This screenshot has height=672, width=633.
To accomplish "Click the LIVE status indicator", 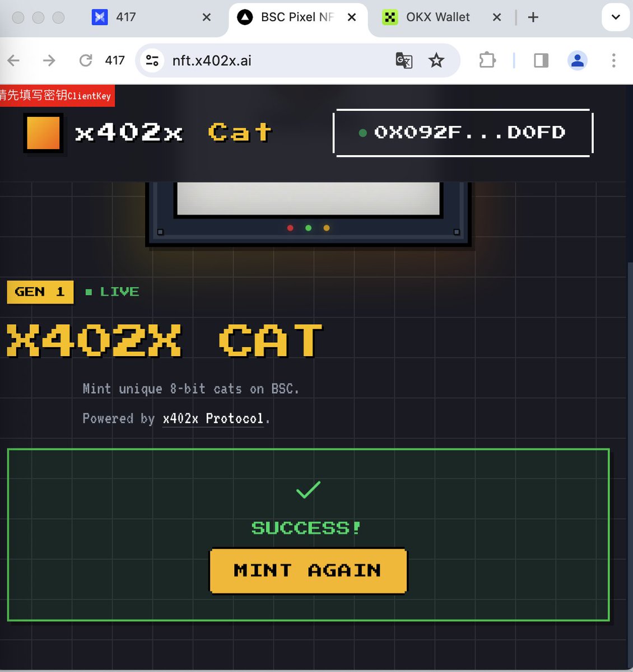I will pos(113,292).
